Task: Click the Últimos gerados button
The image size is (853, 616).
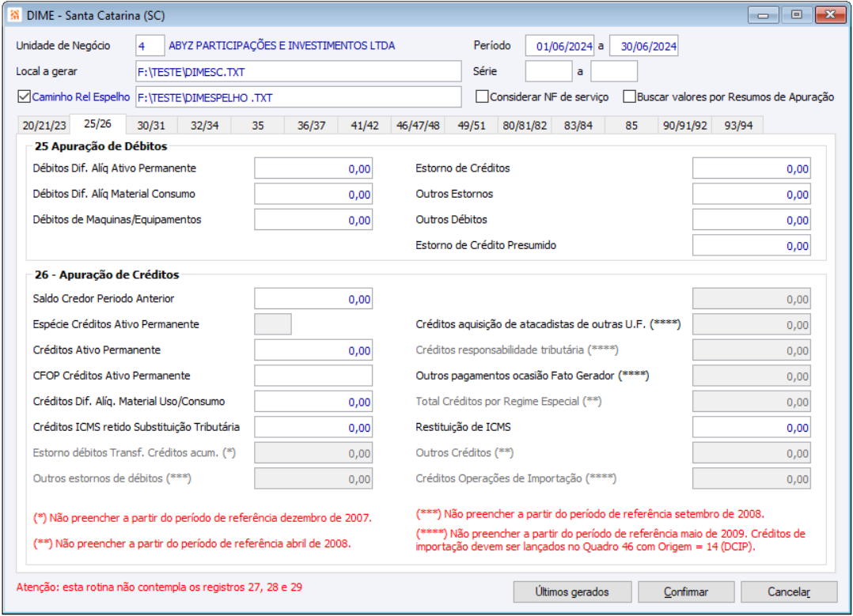Action: pyautogui.click(x=572, y=592)
